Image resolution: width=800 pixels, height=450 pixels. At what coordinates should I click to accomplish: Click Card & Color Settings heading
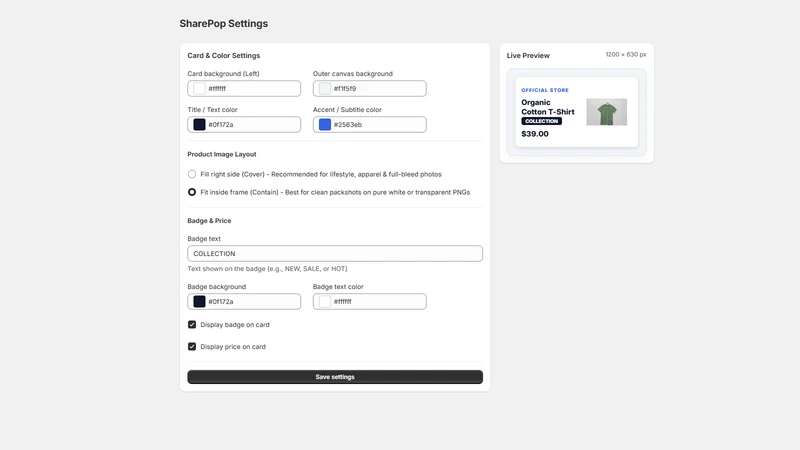(x=223, y=56)
